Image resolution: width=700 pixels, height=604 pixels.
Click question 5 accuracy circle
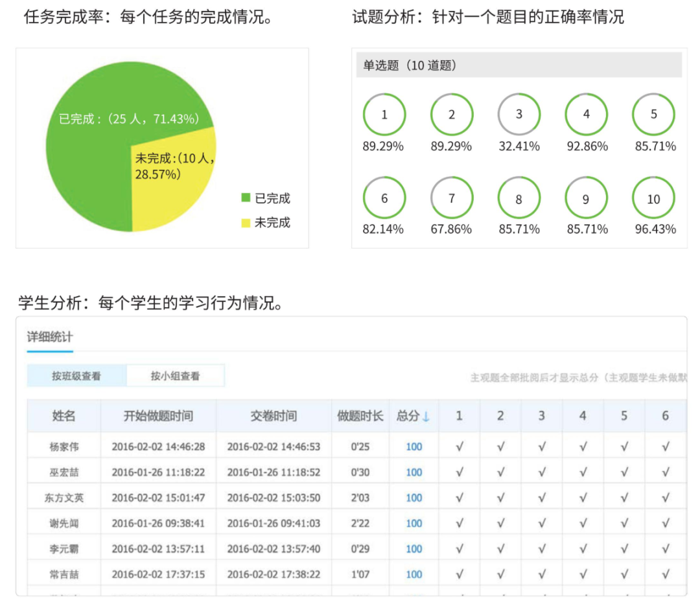click(x=653, y=113)
